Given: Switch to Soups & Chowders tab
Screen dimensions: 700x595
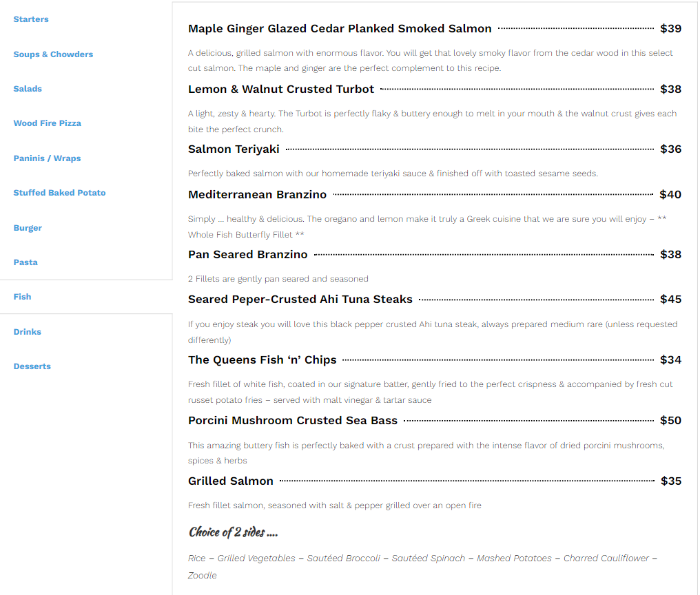Looking at the screenshot, I should 53,54.
